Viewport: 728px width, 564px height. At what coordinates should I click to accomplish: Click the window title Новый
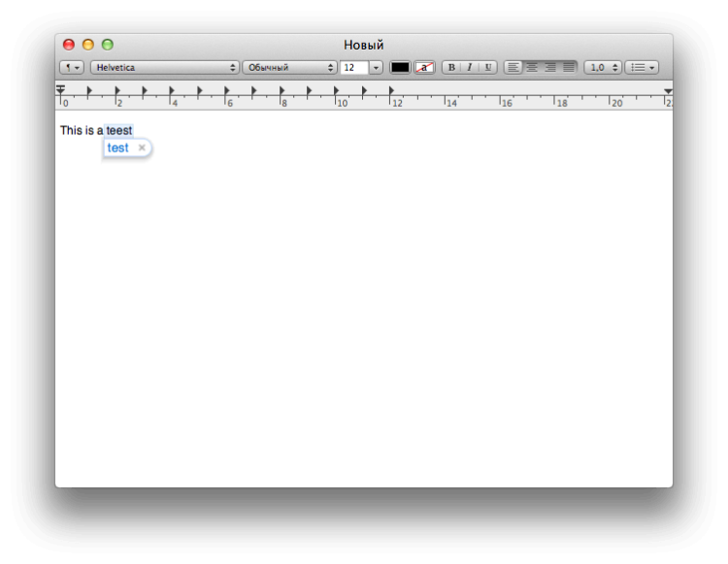[x=364, y=45]
